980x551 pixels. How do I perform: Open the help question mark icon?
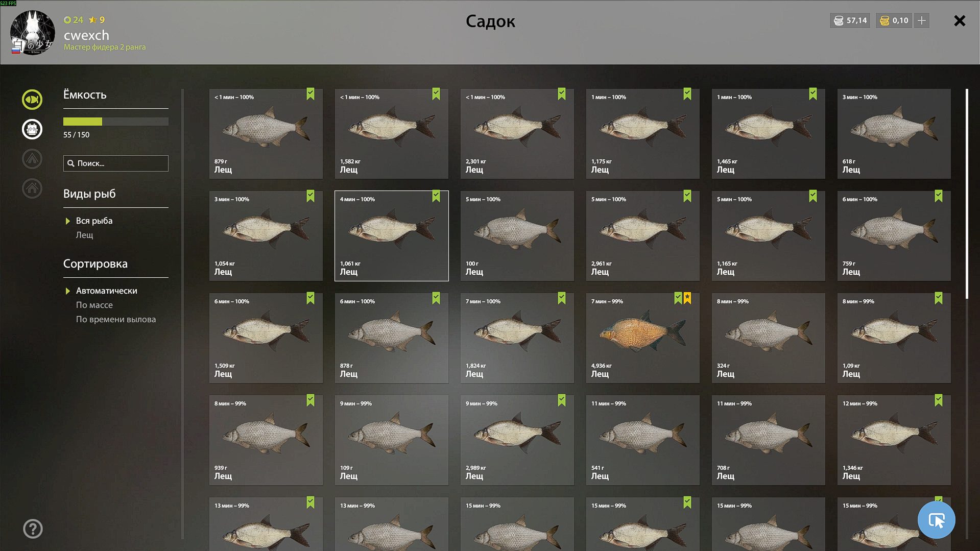pyautogui.click(x=33, y=529)
